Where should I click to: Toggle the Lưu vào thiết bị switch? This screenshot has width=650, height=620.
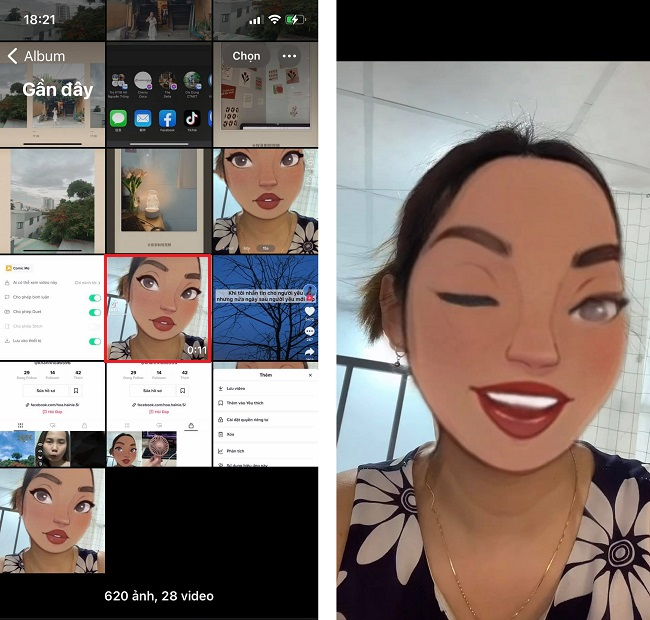(95, 341)
